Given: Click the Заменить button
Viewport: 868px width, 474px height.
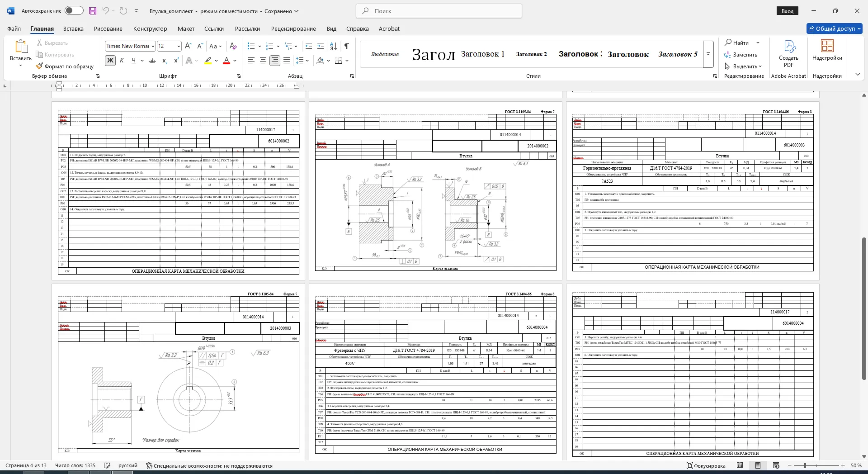Looking at the screenshot, I should point(741,55).
